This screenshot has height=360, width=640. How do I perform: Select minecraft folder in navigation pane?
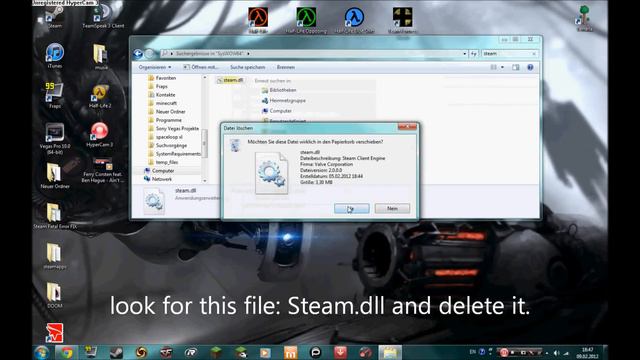pyautogui.click(x=162, y=103)
